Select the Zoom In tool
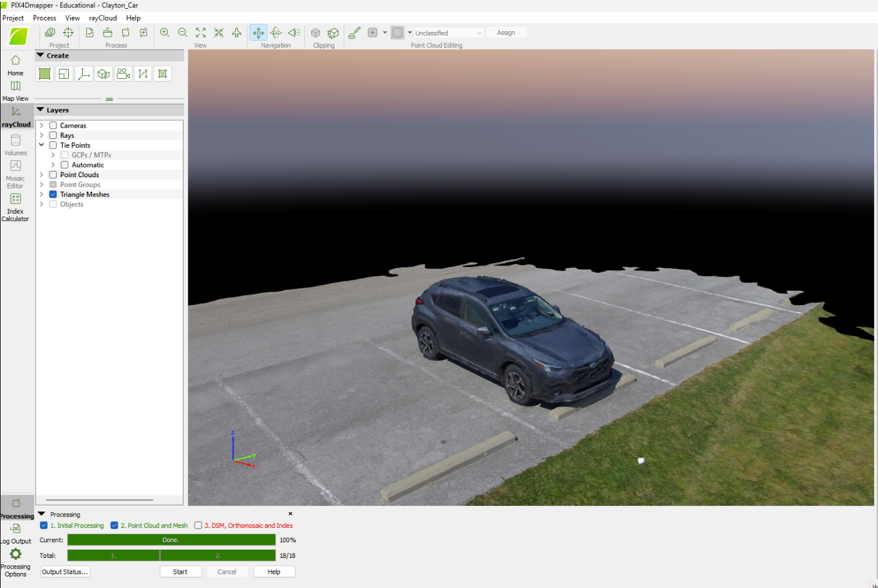878x588 pixels. 165,32
